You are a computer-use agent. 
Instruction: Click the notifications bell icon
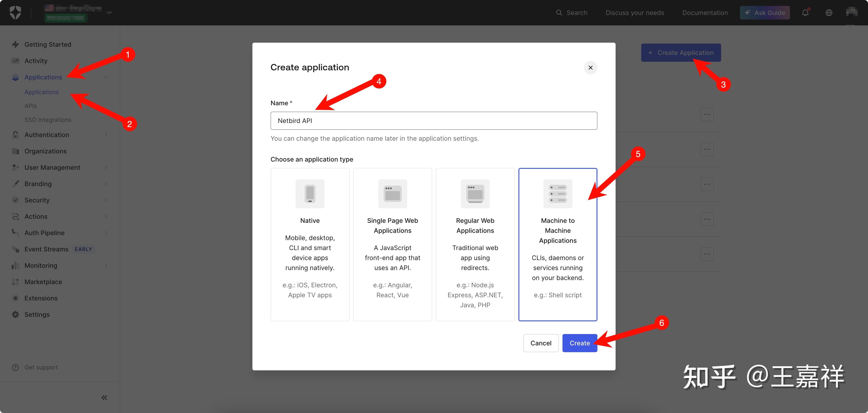coord(805,13)
